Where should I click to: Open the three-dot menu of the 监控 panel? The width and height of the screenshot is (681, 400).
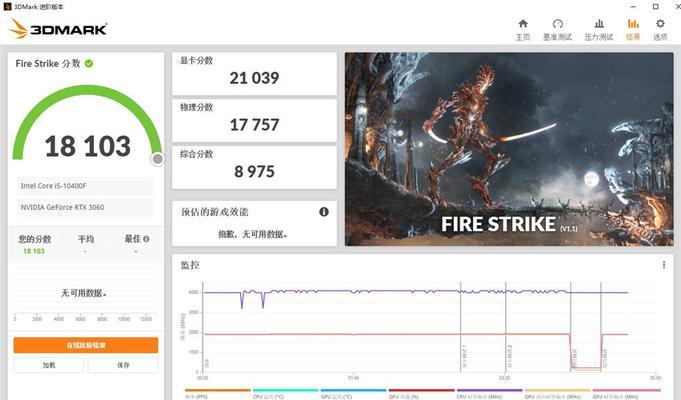(664, 264)
